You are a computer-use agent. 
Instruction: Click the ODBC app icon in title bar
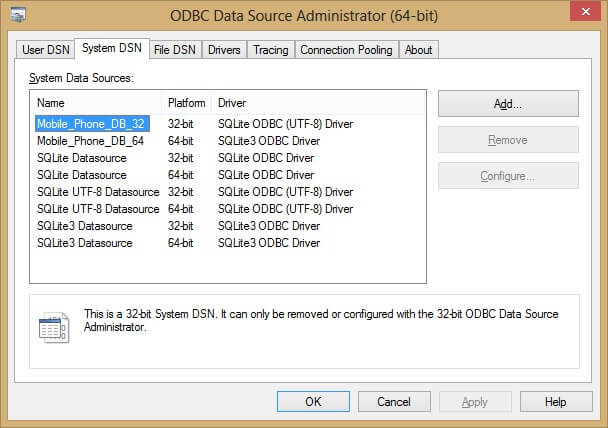point(19,16)
